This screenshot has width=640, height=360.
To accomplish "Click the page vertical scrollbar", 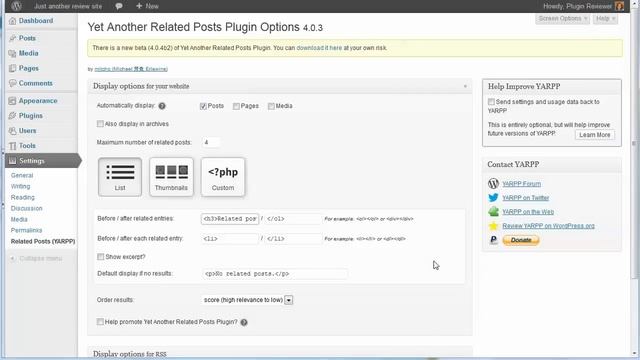I will pyautogui.click(x=634, y=143).
